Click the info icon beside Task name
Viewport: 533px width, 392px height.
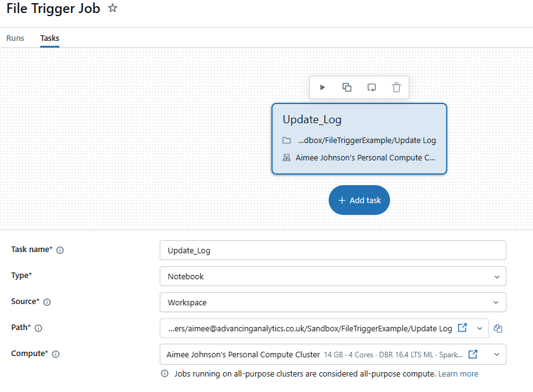(x=60, y=250)
